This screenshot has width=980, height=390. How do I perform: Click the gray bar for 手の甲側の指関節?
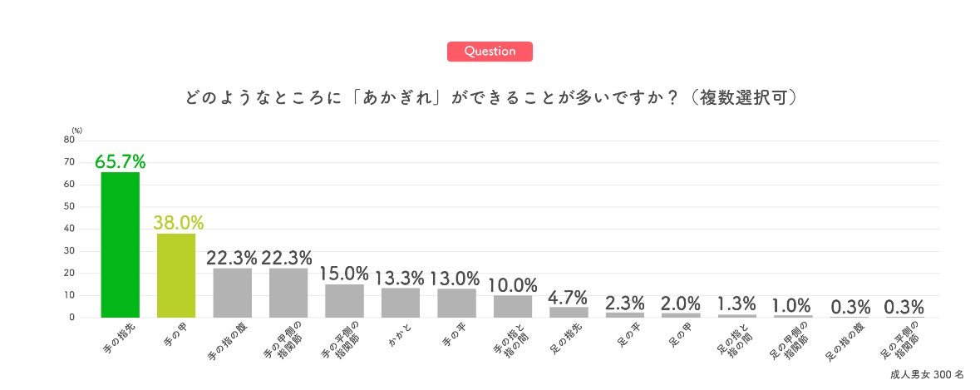[288, 293]
